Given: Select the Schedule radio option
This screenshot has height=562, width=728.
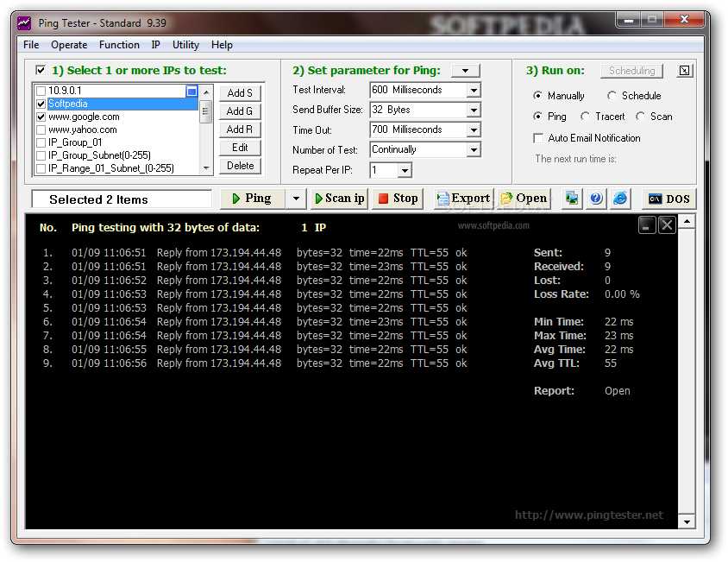Looking at the screenshot, I should 612,95.
